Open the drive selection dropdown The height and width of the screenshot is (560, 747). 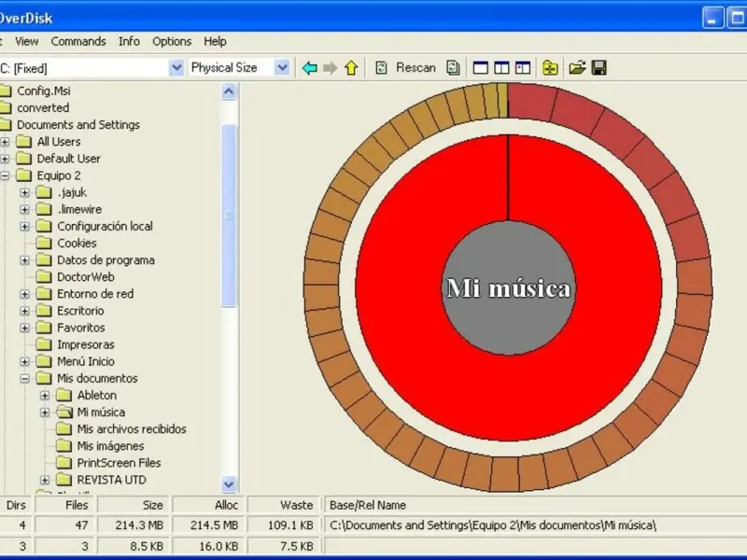click(x=176, y=68)
